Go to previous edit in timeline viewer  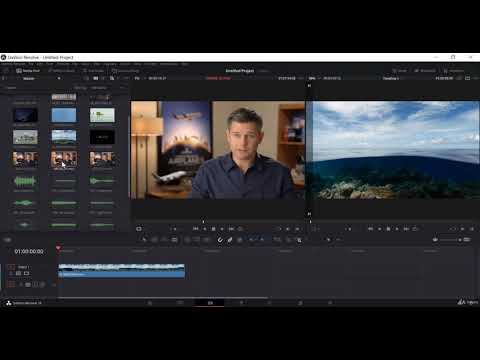pyautogui.click(x=370, y=229)
